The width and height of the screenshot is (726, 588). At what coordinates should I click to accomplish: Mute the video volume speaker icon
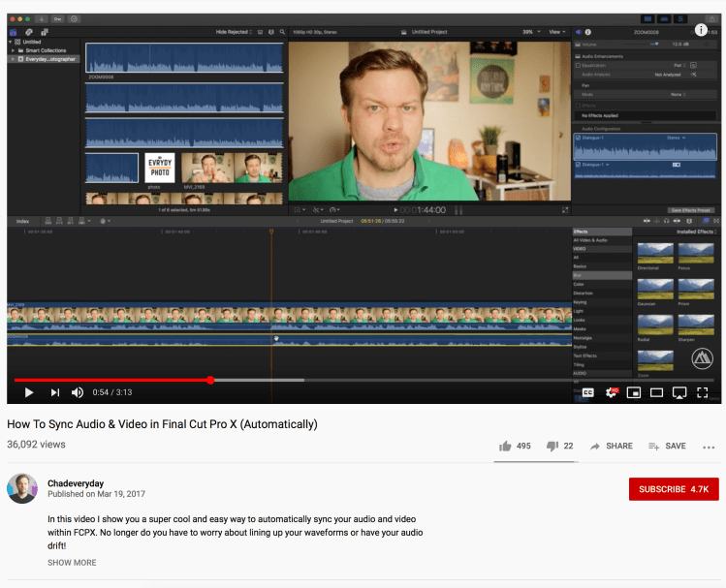78,392
